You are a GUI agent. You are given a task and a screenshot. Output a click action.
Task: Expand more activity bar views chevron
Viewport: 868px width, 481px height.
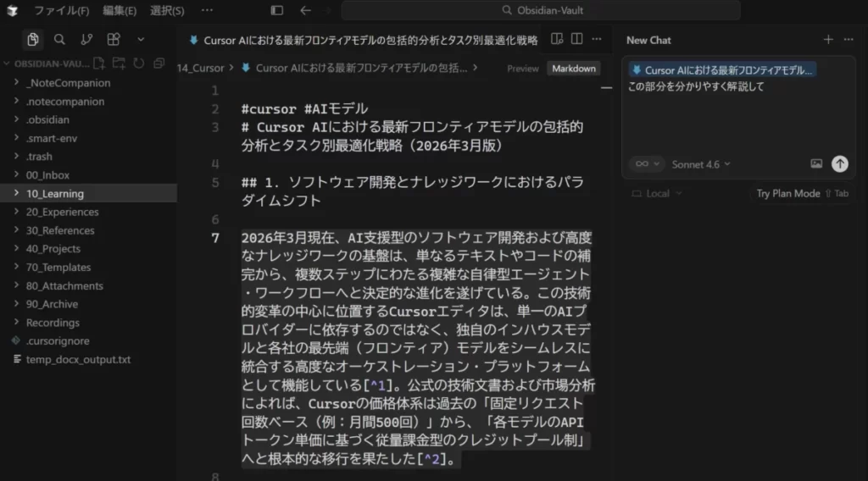[141, 39]
